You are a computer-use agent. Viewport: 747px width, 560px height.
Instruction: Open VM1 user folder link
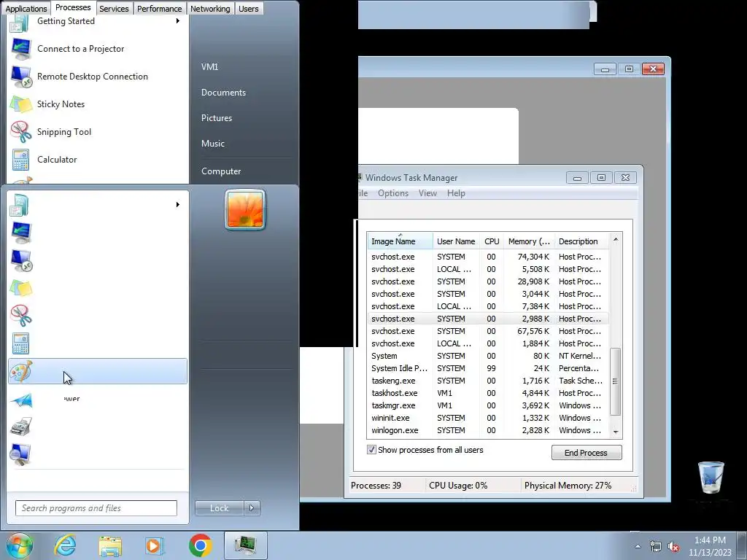click(209, 66)
